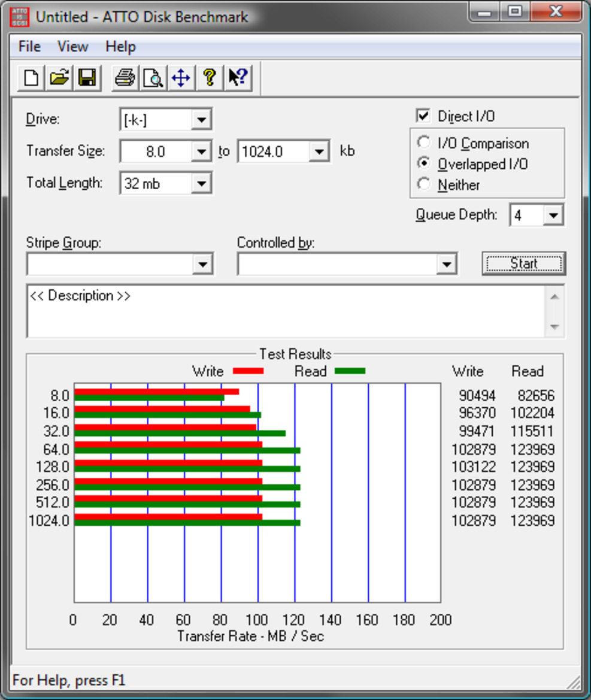The height and width of the screenshot is (700, 591).
Task: Click the read value 82656
Action: [x=536, y=396]
